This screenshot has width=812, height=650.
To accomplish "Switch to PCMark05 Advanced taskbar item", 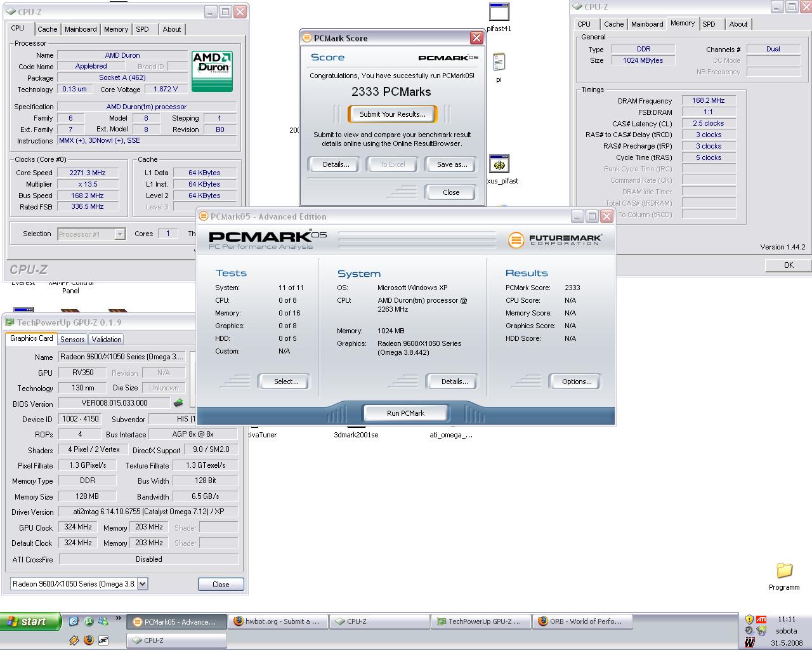I will click(176, 621).
